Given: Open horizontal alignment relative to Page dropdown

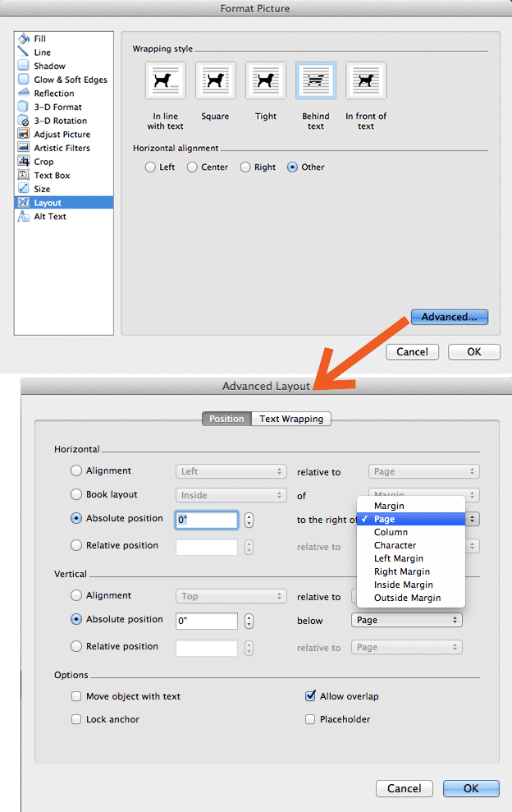Looking at the screenshot, I should click(x=424, y=471).
